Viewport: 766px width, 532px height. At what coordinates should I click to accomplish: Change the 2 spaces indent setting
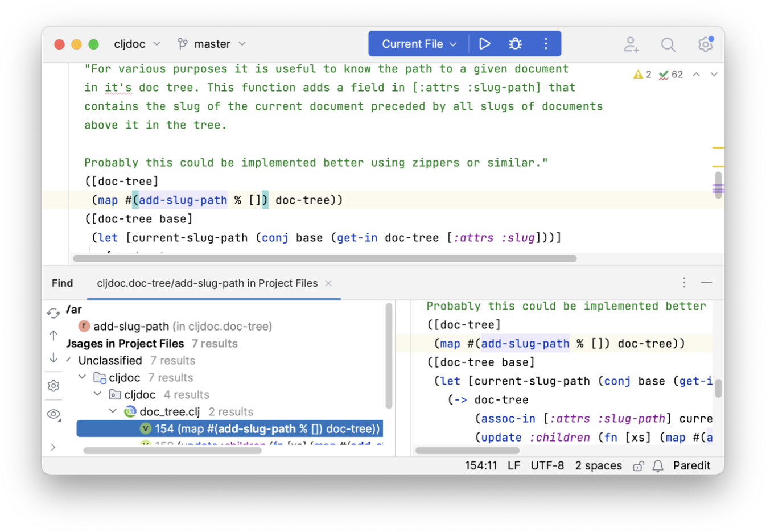click(598, 465)
